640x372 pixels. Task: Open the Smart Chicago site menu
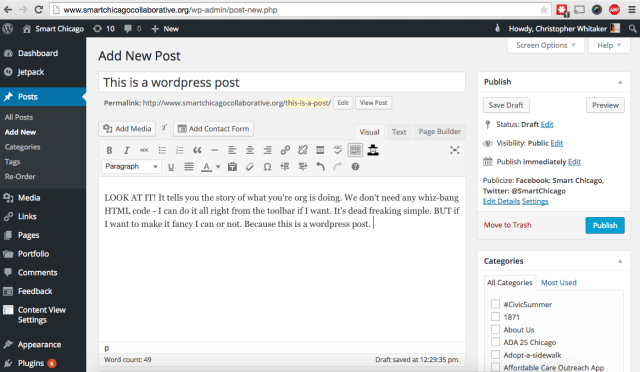[53, 29]
